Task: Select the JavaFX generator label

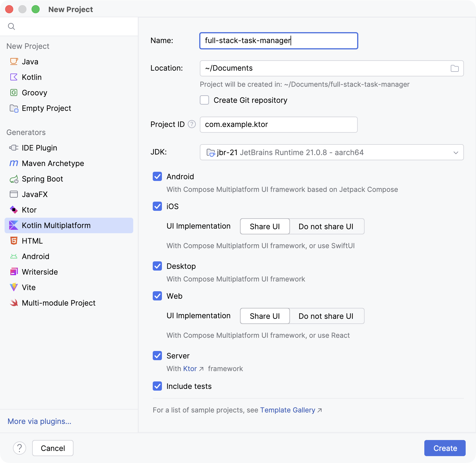Action: 35,194
